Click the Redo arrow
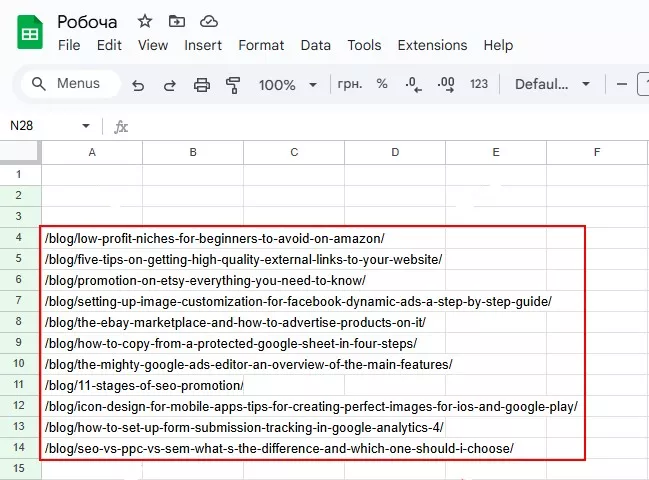Viewport: 649px width, 480px height. [x=170, y=85]
